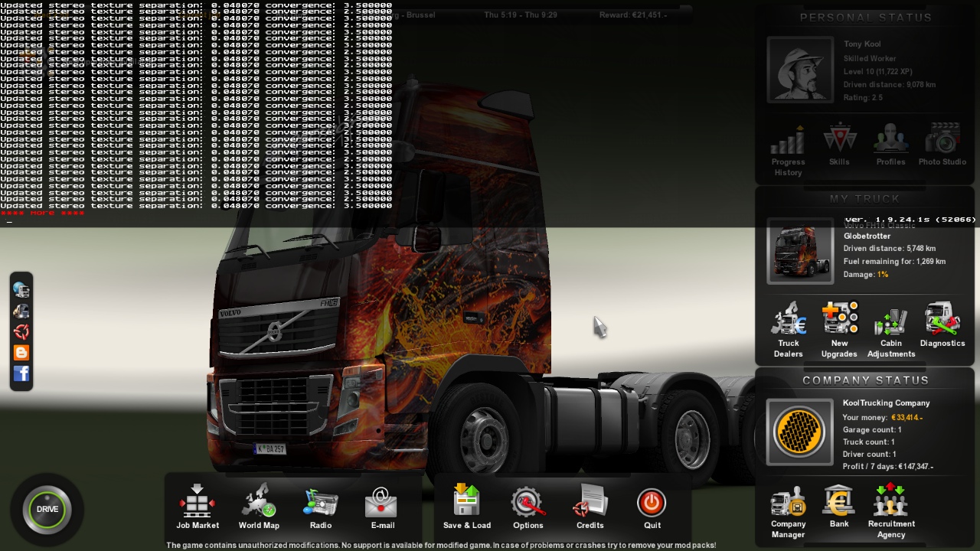Click the "Driver count: 1" line
The width and height of the screenshot is (980, 551).
pyautogui.click(x=870, y=455)
